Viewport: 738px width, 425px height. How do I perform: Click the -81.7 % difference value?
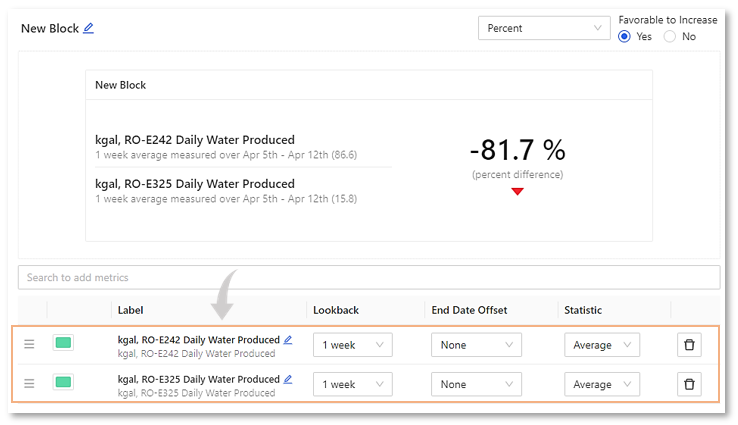click(x=517, y=151)
